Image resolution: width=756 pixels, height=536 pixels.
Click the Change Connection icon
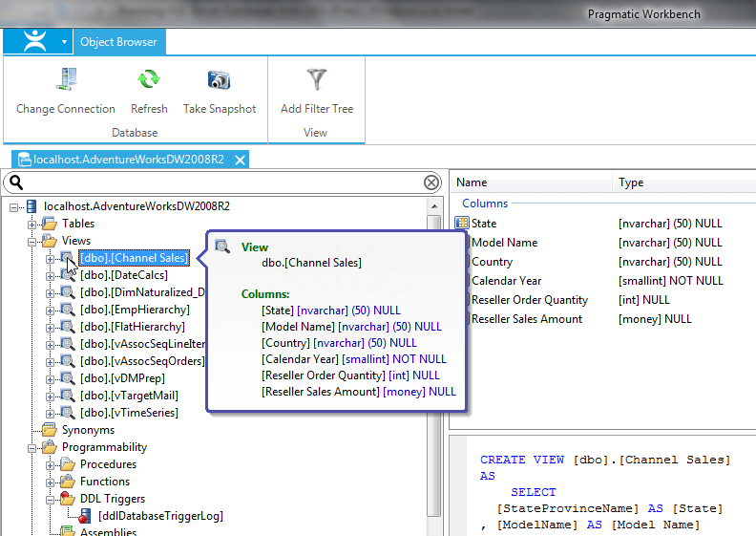pos(67,79)
